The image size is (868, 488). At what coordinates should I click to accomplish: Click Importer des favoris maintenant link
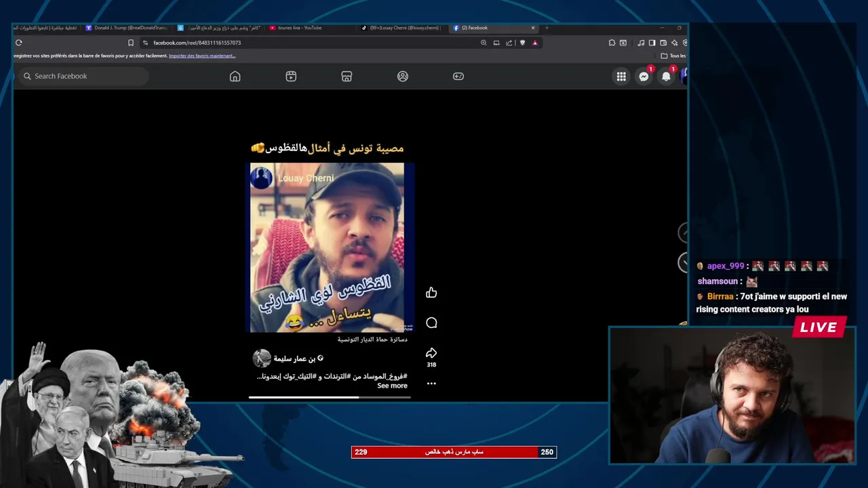coord(202,56)
